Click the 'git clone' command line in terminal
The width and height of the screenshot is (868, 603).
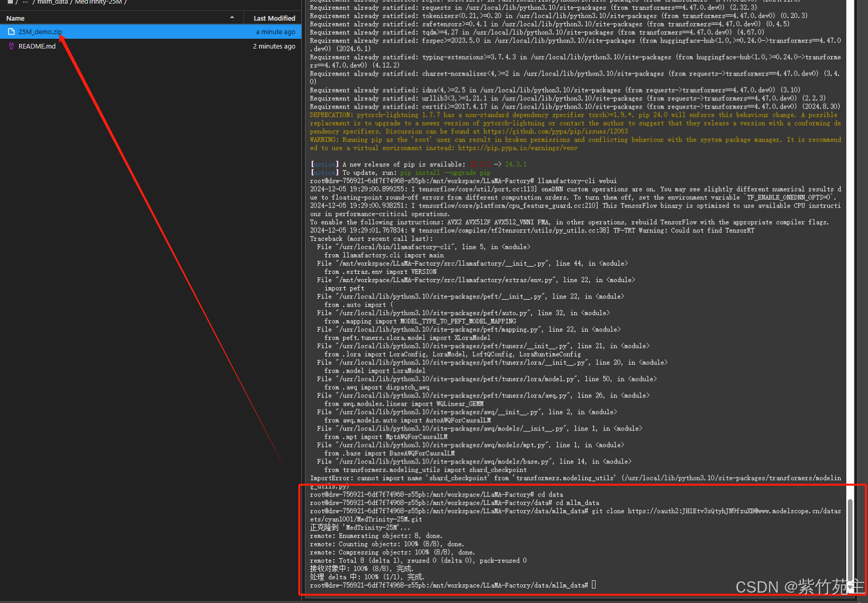coord(575,515)
